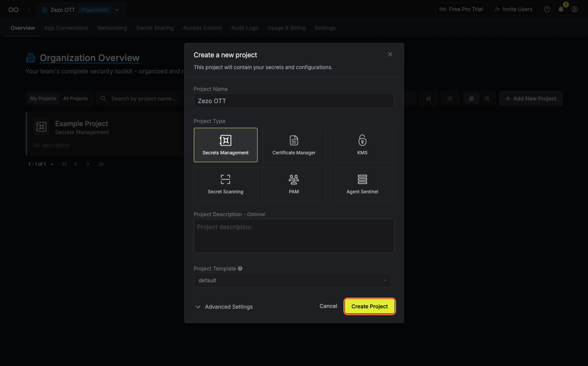Cancel the new project dialog
Screen dimensions: 588x366
[x=328, y=306]
